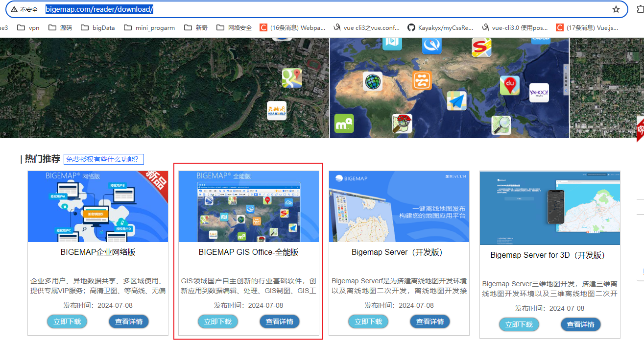This screenshot has width=644, height=346.
Task: Click the '热门推荐' section heading
Action: pos(42,159)
